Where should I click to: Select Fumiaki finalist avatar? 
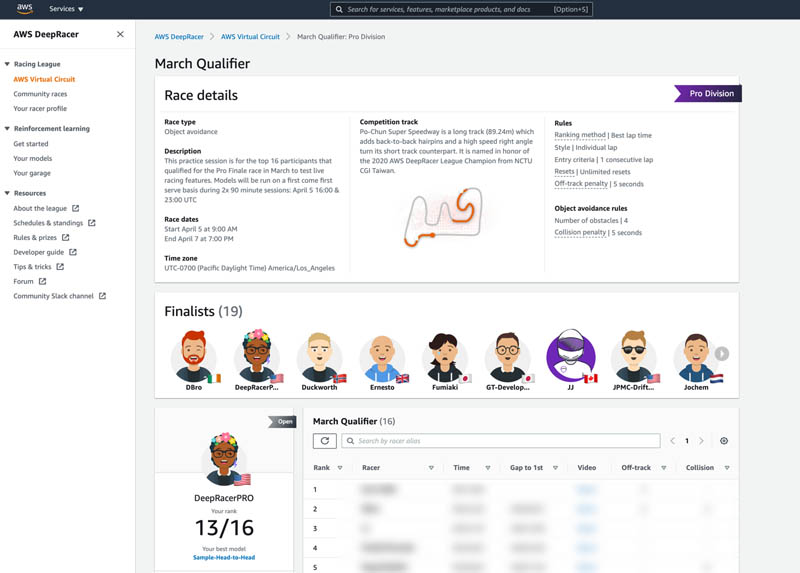tap(445, 358)
